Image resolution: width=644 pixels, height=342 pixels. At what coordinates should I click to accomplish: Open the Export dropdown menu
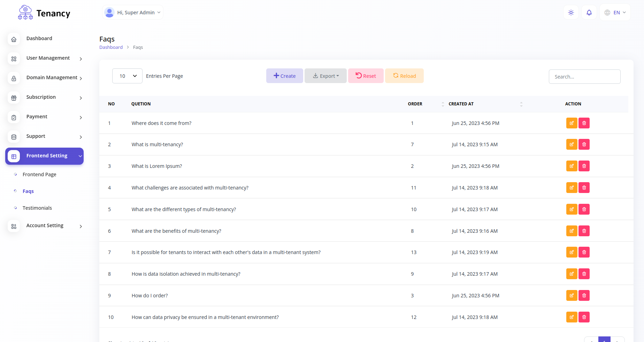325,76
